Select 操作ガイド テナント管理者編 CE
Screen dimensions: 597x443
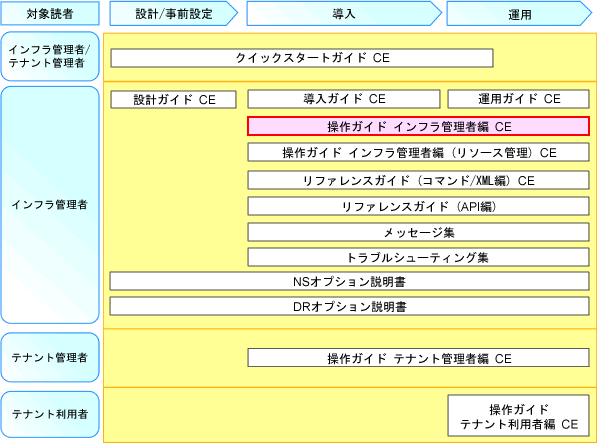click(418, 358)
